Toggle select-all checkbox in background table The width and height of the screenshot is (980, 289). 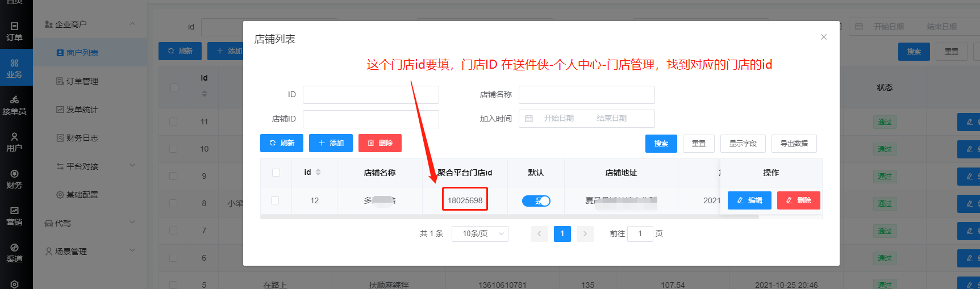174,87
